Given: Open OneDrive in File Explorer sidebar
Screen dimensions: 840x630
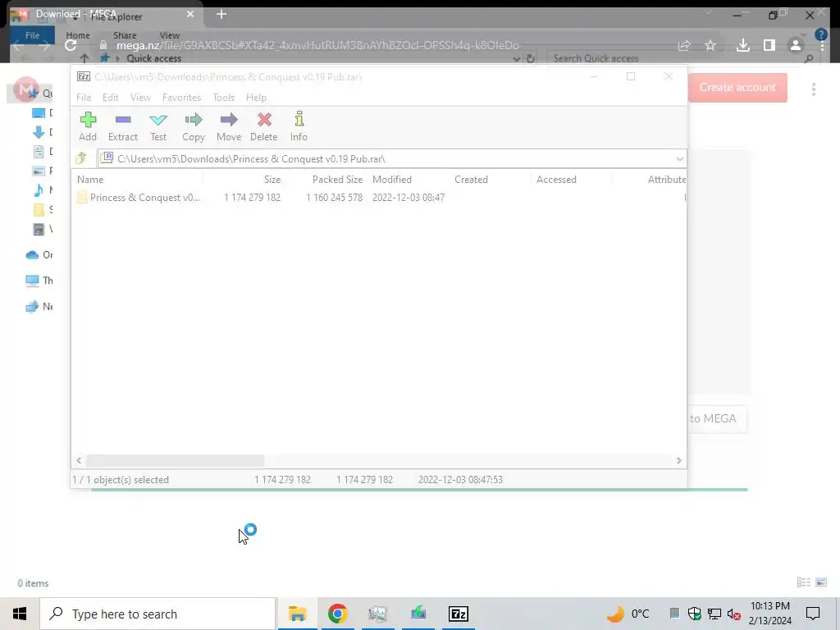Looking at the screenshot, I should [x=39, y=255].
